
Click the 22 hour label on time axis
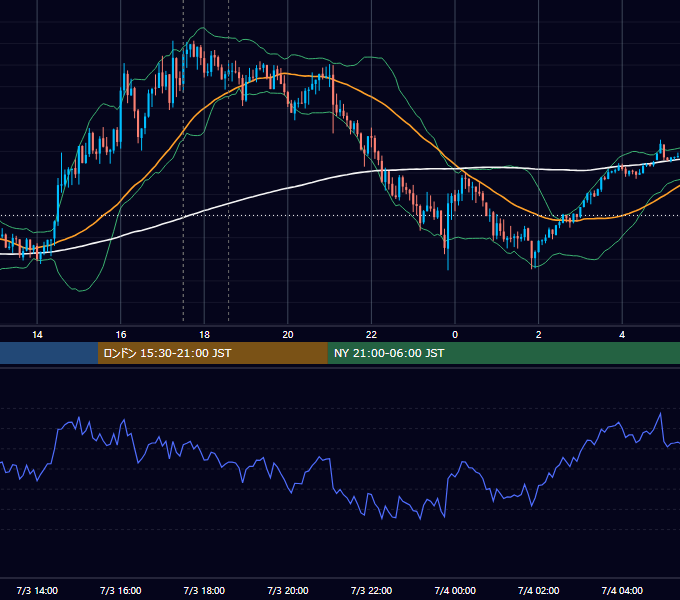[371, 335]
